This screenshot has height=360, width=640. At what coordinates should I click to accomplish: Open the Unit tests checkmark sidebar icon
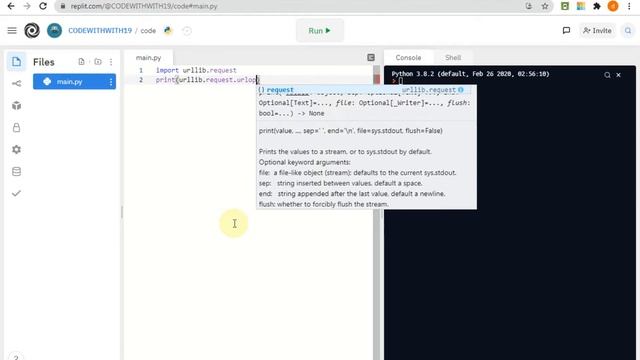click(x=16, y=193)
